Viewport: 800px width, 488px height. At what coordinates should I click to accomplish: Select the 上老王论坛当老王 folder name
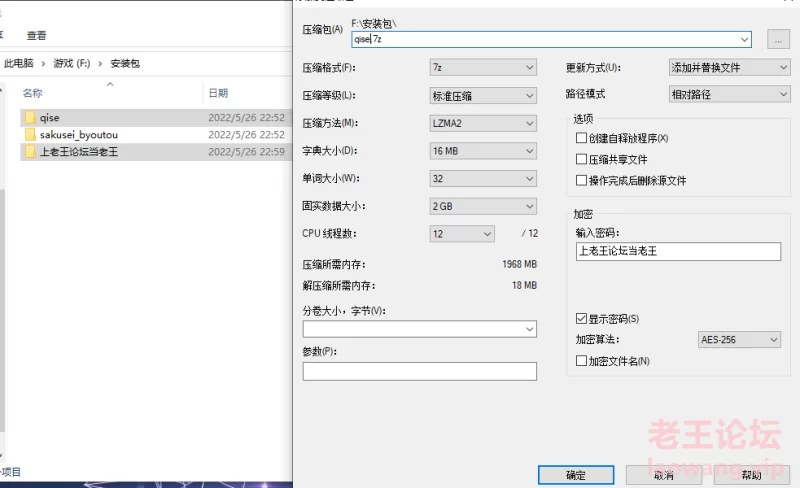point(79,152)
